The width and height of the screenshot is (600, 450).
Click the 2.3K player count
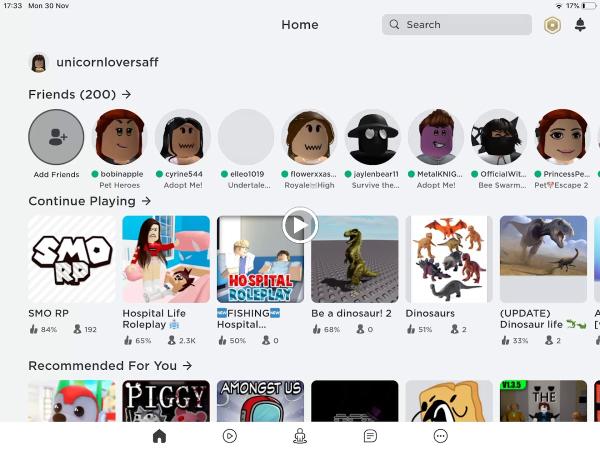tap(182, 340)
